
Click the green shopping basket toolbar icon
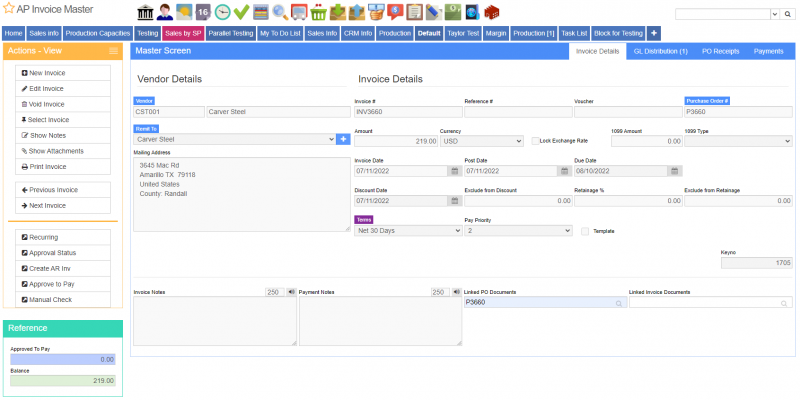click(x=318, y=12)
